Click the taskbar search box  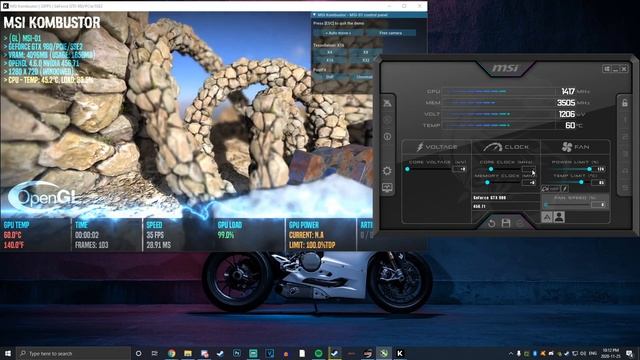pyautogui.click(x=73, y=353)
